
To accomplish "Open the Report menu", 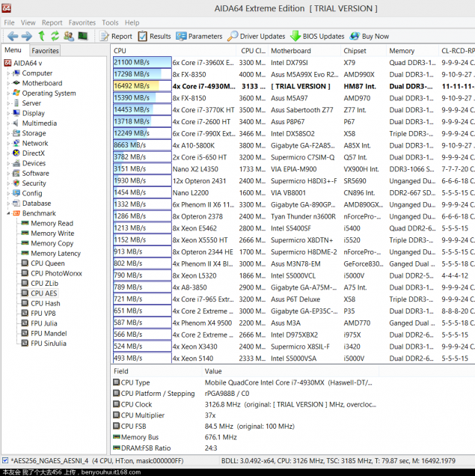I will pos(52,22).
